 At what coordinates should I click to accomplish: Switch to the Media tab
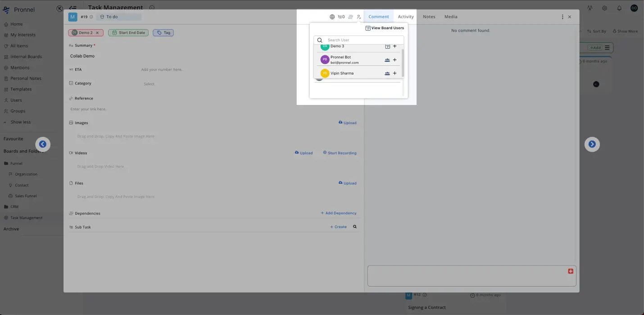[451, 17]
